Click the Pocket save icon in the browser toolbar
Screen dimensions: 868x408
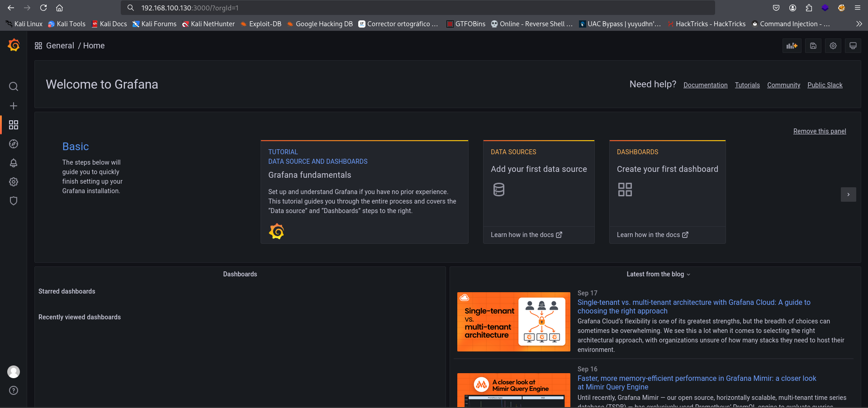pos(776,8)
